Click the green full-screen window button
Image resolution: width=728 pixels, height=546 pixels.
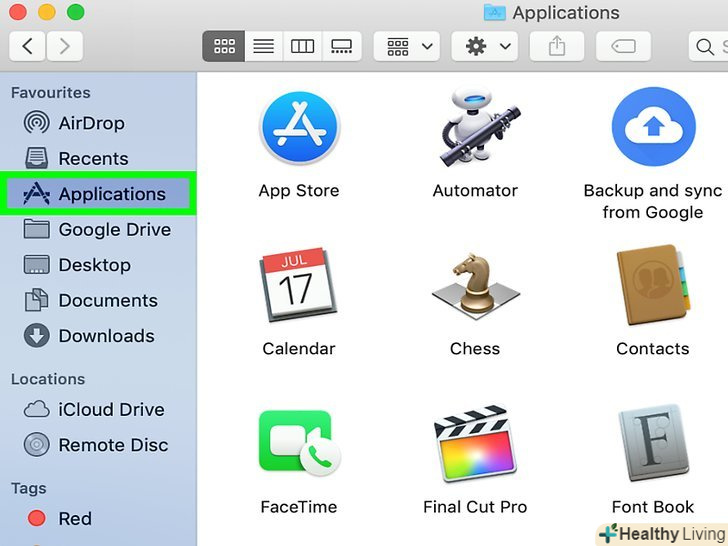pyautogui.click(x=76, y=12)
